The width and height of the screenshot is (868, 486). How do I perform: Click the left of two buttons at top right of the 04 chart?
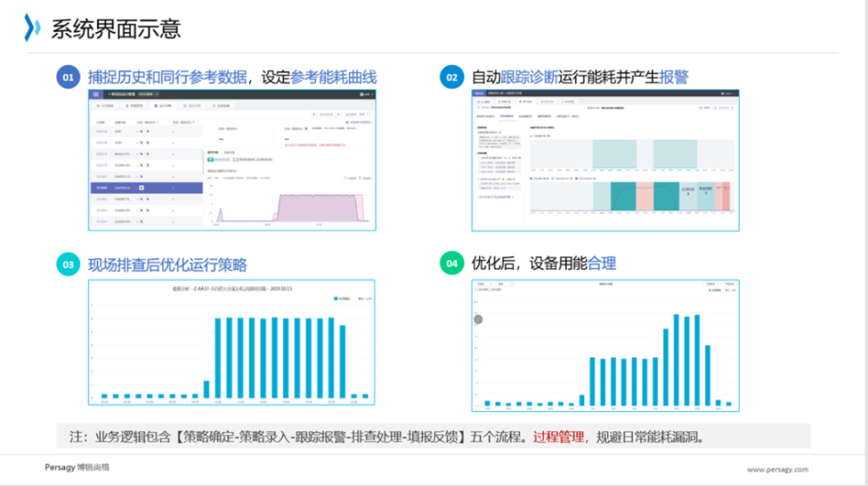[x=711, y=284]
